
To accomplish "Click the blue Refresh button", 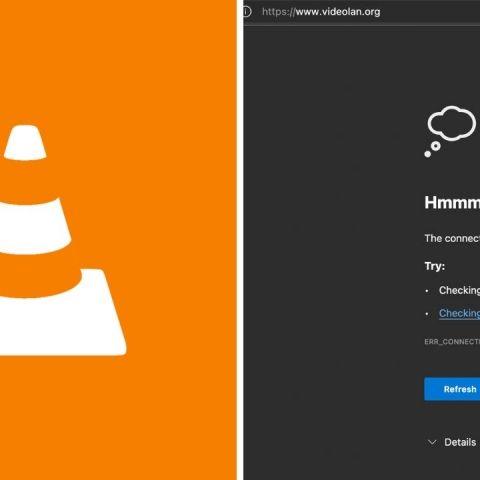I will tap(452, 389).
